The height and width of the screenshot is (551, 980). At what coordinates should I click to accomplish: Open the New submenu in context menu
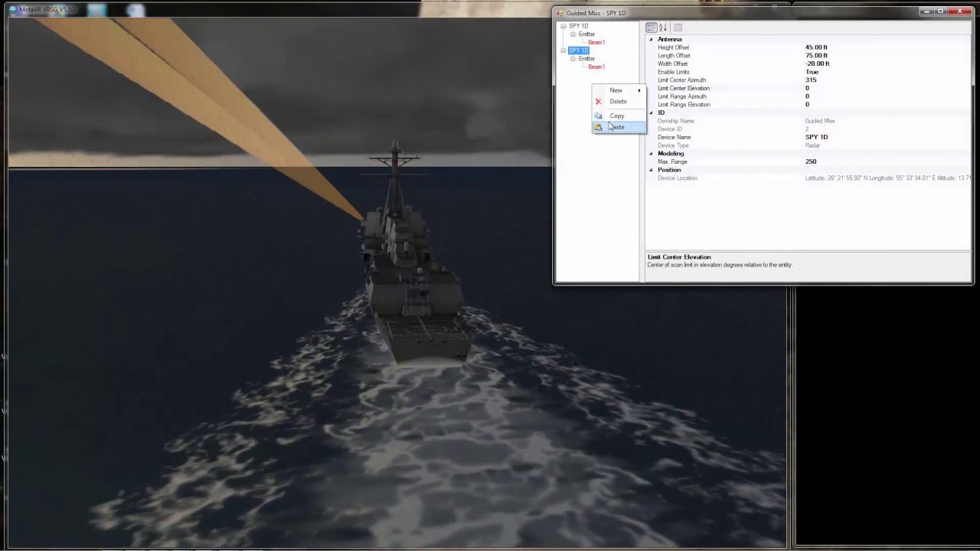618,90
